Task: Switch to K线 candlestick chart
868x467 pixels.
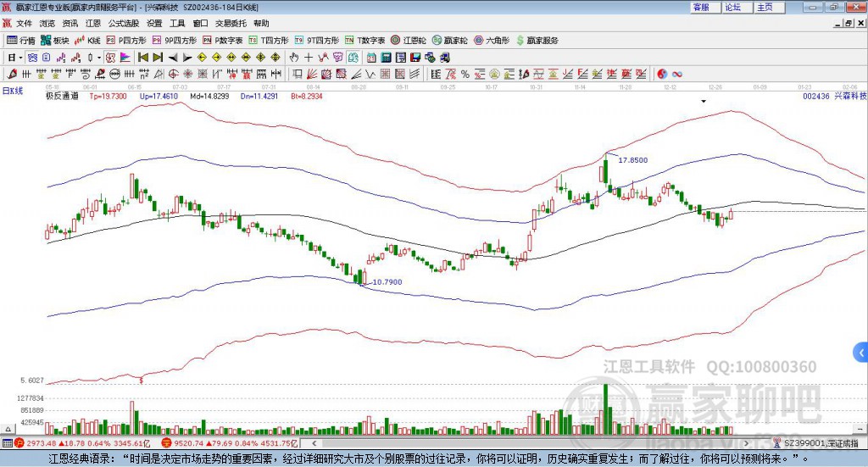Action: (87, 41)
